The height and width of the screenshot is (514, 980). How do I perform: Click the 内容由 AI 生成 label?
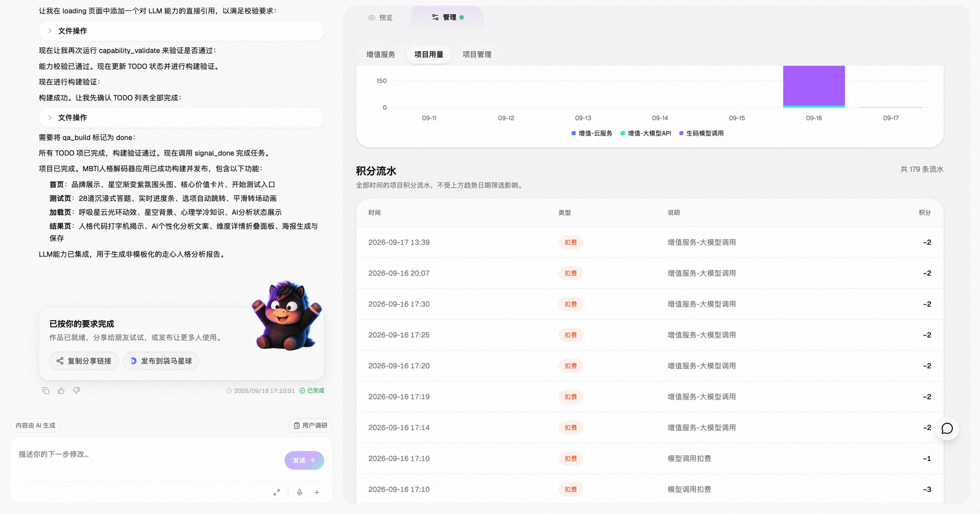pyautogui.click(x=36, y=425)
